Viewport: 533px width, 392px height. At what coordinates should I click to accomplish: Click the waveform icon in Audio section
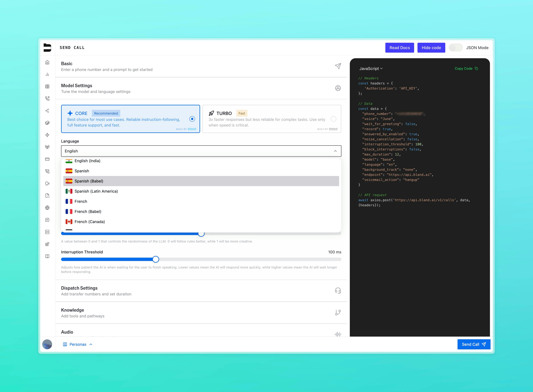pyautogui.click(x=338, y=334)
